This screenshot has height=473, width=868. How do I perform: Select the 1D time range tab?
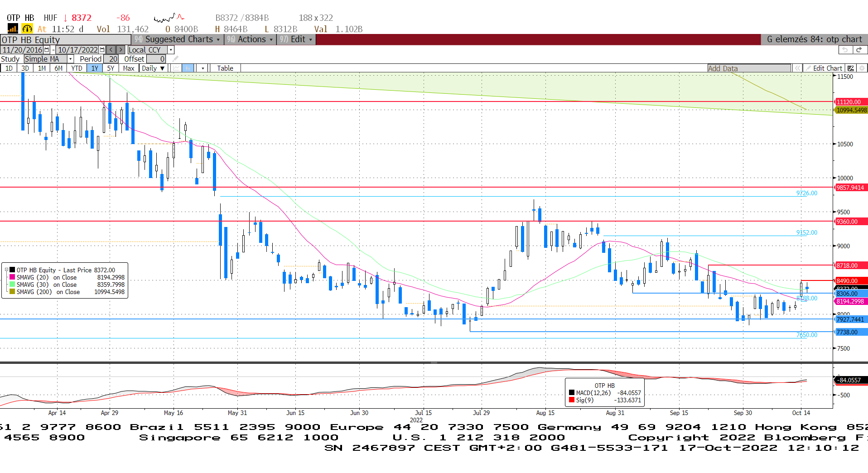(x=9, y=68)
